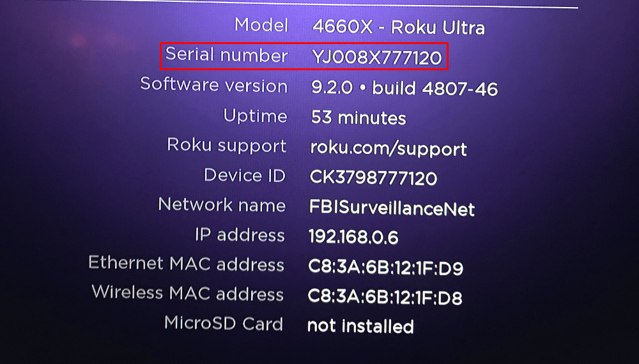Click the Uptime label
This screenshot has width=639, height=364.
[x=255, y=116]
